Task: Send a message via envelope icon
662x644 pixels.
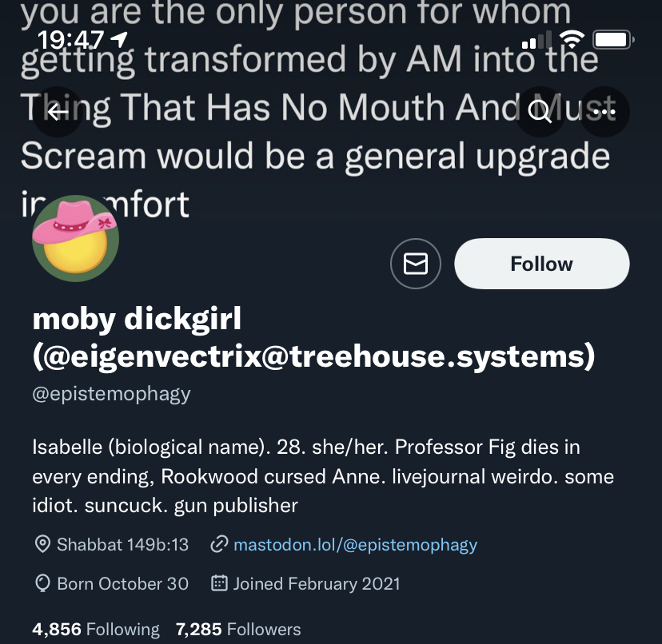Action: [416, 264]
